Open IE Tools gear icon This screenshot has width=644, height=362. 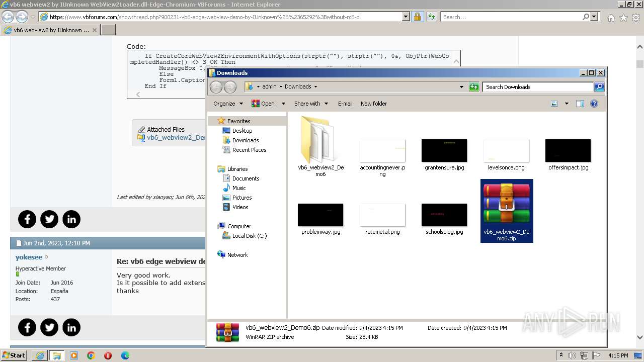[x=635, y=17]
